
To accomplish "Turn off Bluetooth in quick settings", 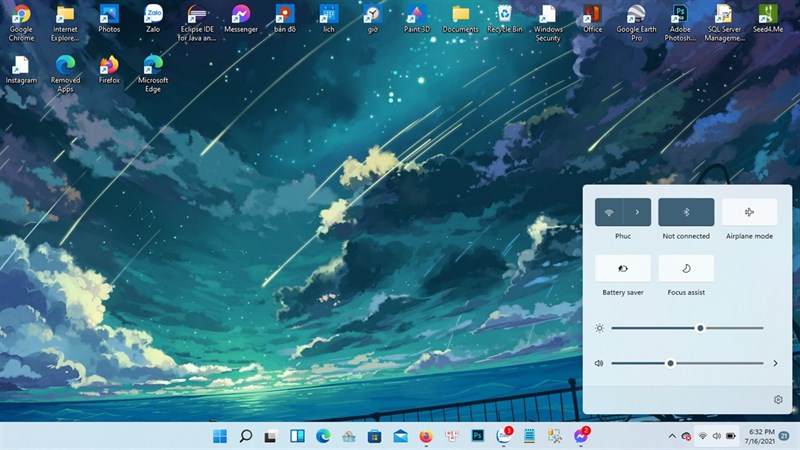I will pos(686,212).
